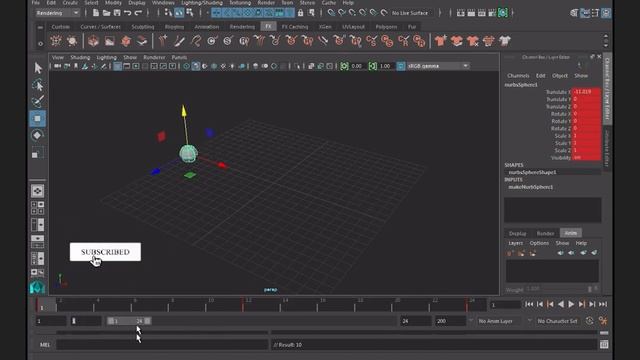Click the Open Scene folder icon
640x360 pixels.
(x=106, y=13)
